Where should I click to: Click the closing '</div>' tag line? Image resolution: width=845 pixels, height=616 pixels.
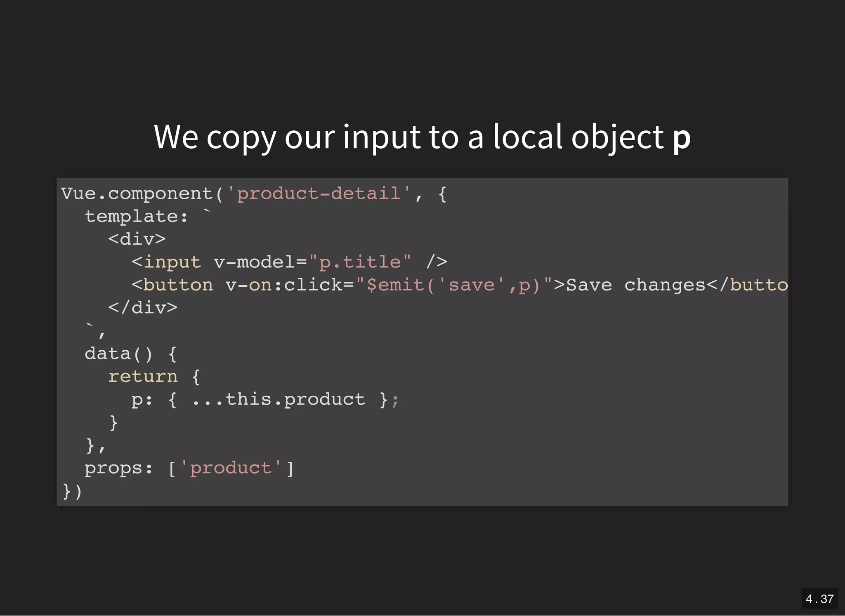pos(143,308)
